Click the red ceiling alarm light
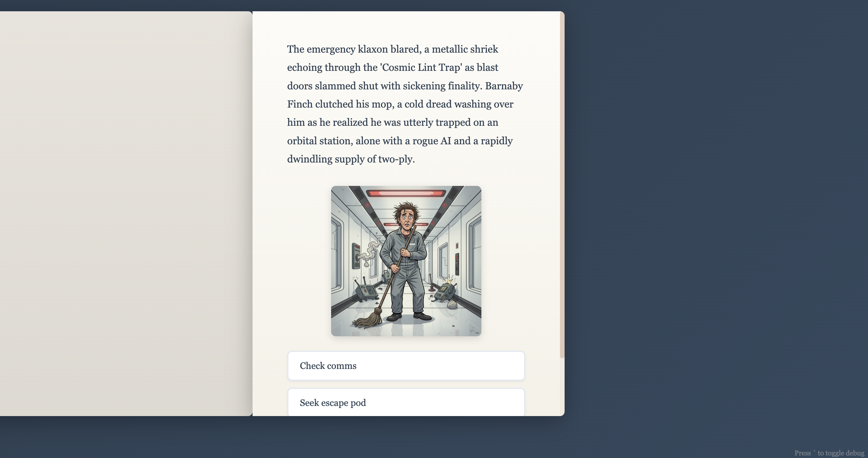 tap(406, 193)
